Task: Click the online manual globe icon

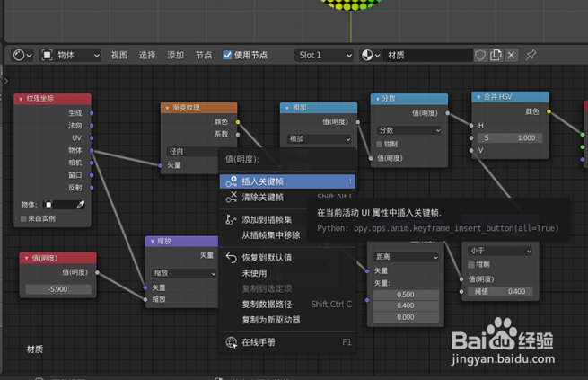Action: [x=232, y=342]
